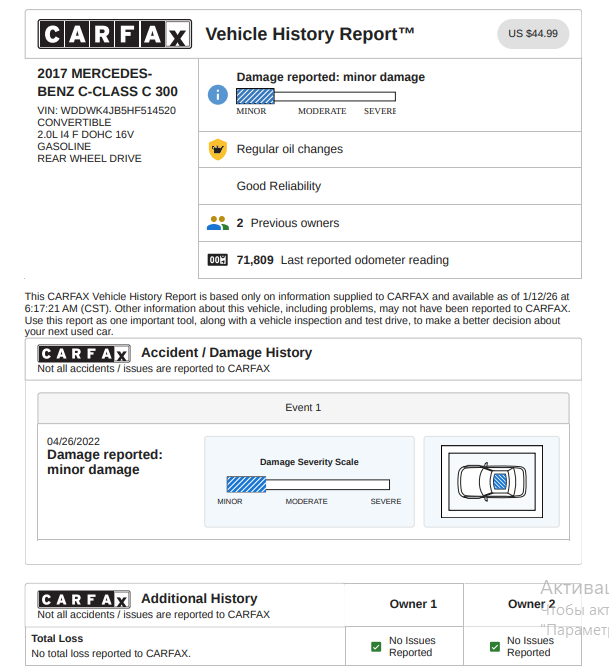The image size is (609, 672).
Task: Click the US $44.99 price button
Action: (x=533, y=34)
